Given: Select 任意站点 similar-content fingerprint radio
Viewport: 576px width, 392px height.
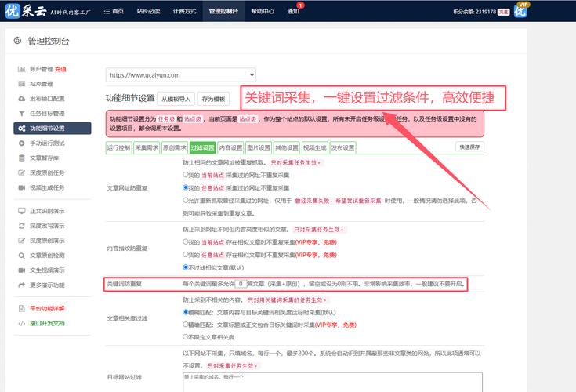Looking at the screenshot, I should [x=186, y=254].
